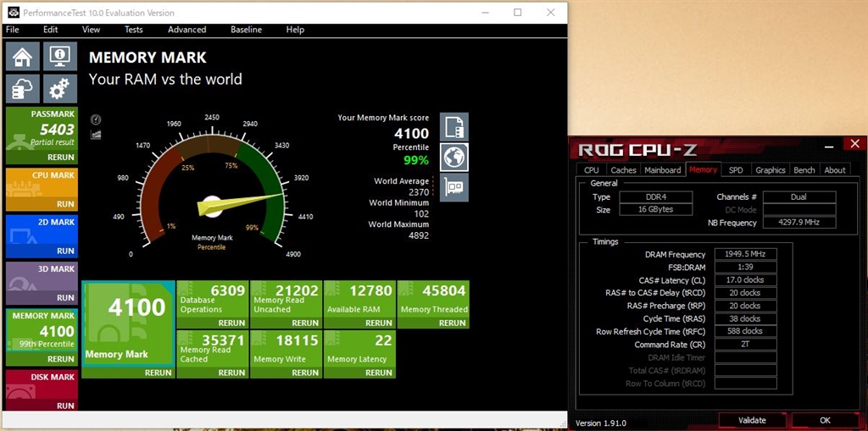This screenshot has width=868, height=431.
Task: Rerun the large Memory Mark 4100 tile
Action: coord(159,373)
